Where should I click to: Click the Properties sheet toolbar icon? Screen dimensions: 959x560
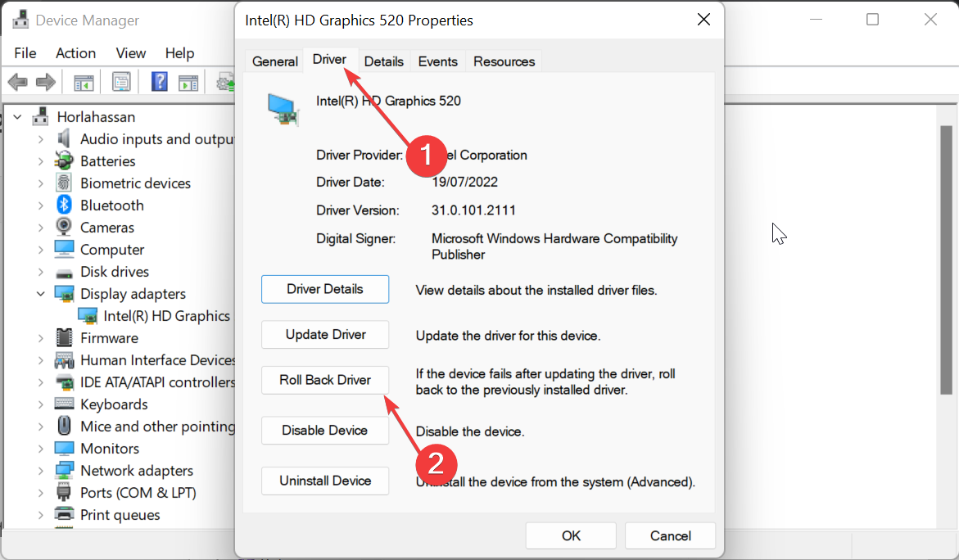click(121, 81)
